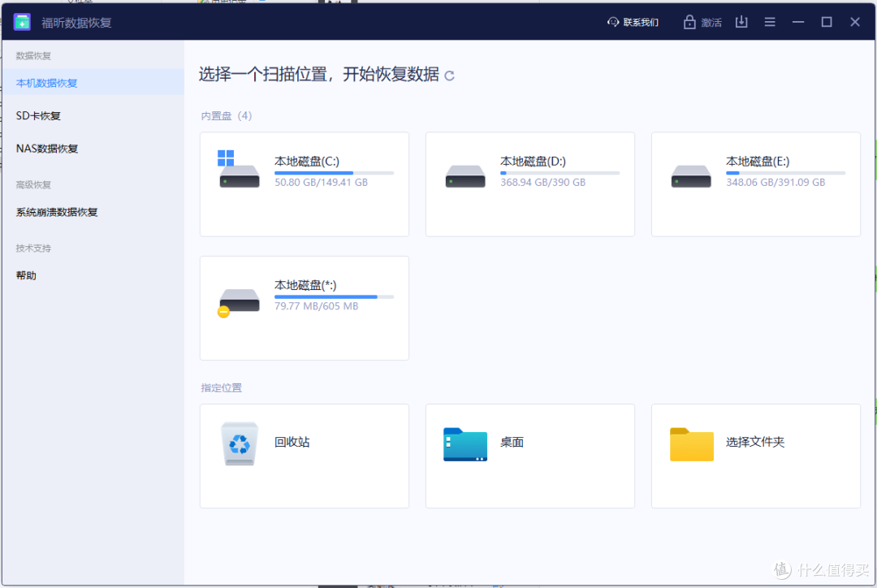
Task: Select 本机数据恢复 in the sidebar
Action: (x=93, y=83)
